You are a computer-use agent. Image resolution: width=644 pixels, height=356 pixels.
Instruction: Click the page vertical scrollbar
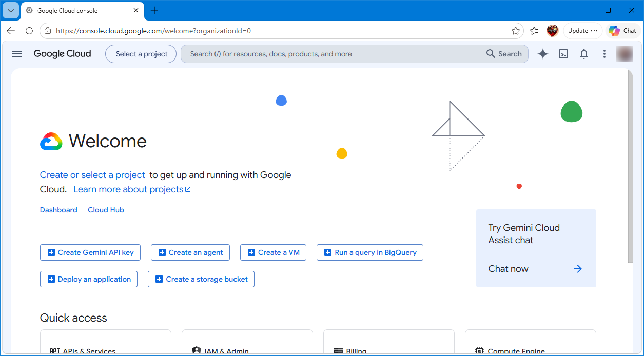[630, 166]
